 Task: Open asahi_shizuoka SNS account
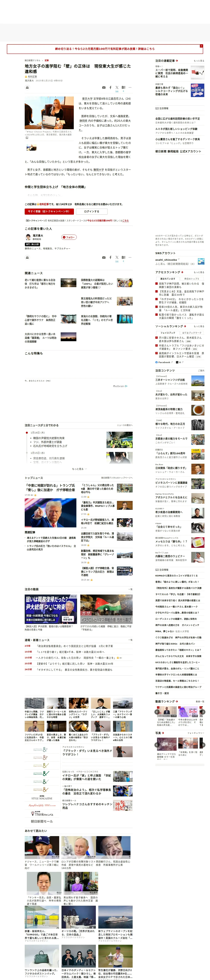click(166, 260)
